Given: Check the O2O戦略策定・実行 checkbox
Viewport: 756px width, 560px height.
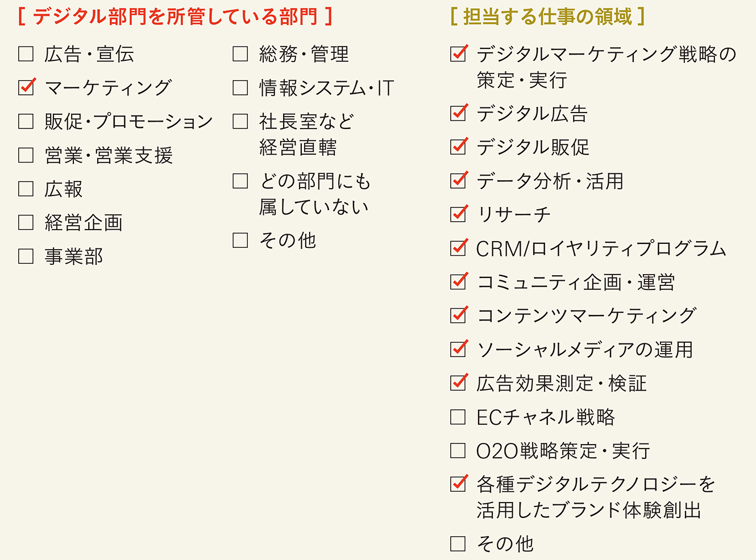Looking at the screenshot, I should tap(458, 450).
